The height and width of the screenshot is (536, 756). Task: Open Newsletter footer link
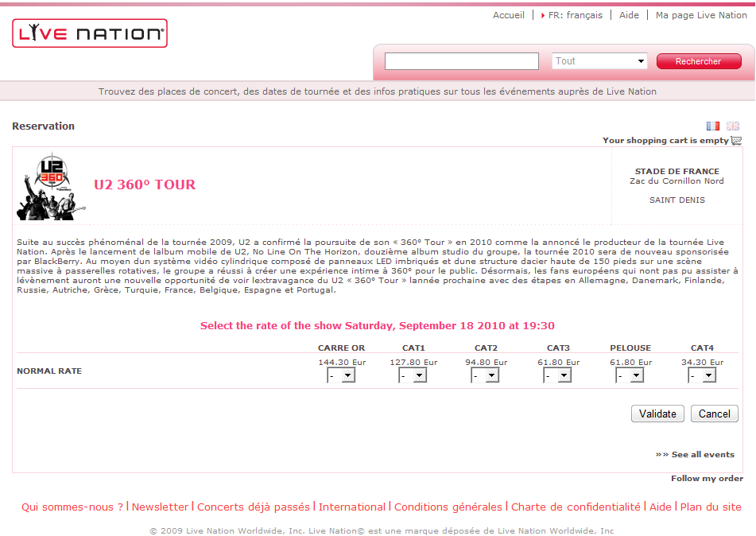[x=160, y=507]
